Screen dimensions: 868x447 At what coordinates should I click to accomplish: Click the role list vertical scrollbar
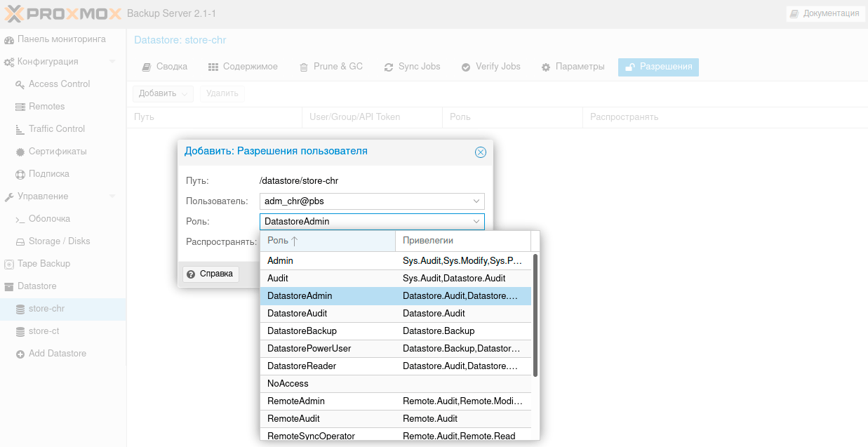point(535,316)
